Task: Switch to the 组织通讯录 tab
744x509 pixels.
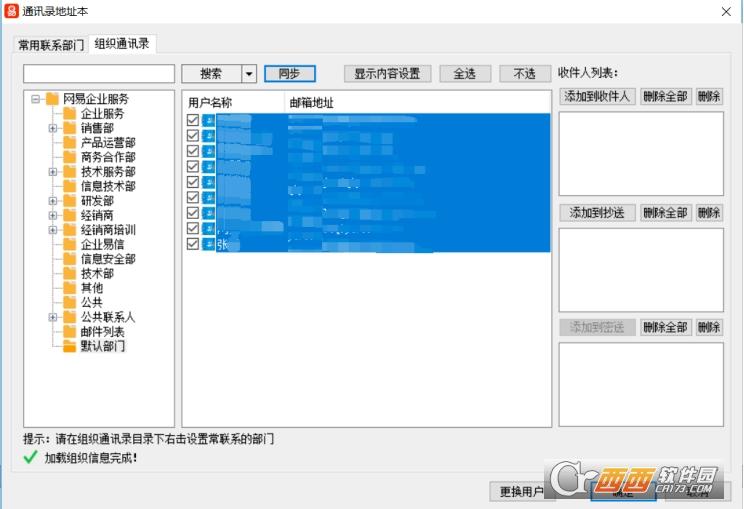Action: (122, 44)
